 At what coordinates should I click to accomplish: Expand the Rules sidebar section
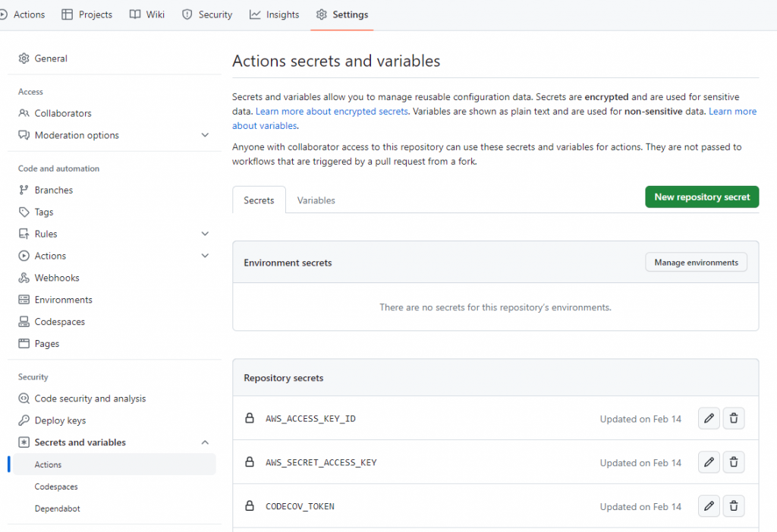coord(205,234)
